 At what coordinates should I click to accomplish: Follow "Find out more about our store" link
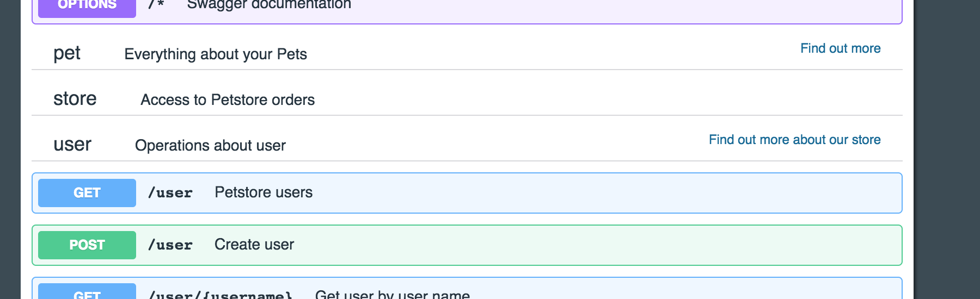(x=794, y=140)
